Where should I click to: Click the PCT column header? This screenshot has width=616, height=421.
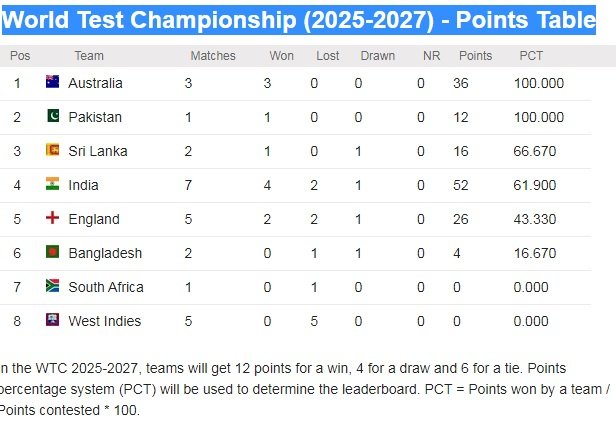pyautogui.click(x=532, y=56)
